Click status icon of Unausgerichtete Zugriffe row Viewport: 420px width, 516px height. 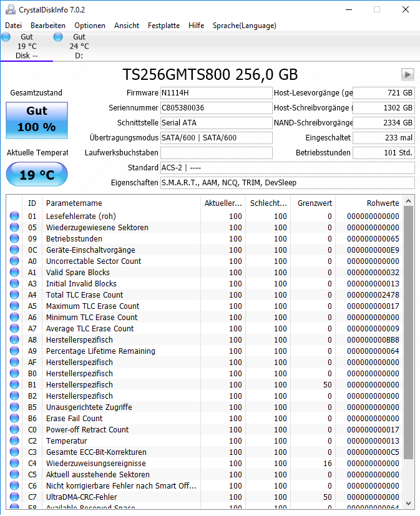(x=14, y=407)
